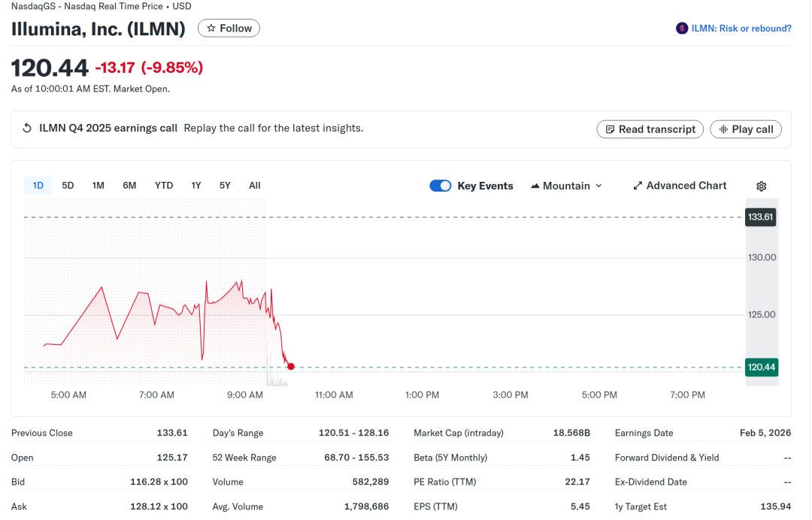Select the 1Y chart range
Screen dimensions: 812x520
[196, 186]
